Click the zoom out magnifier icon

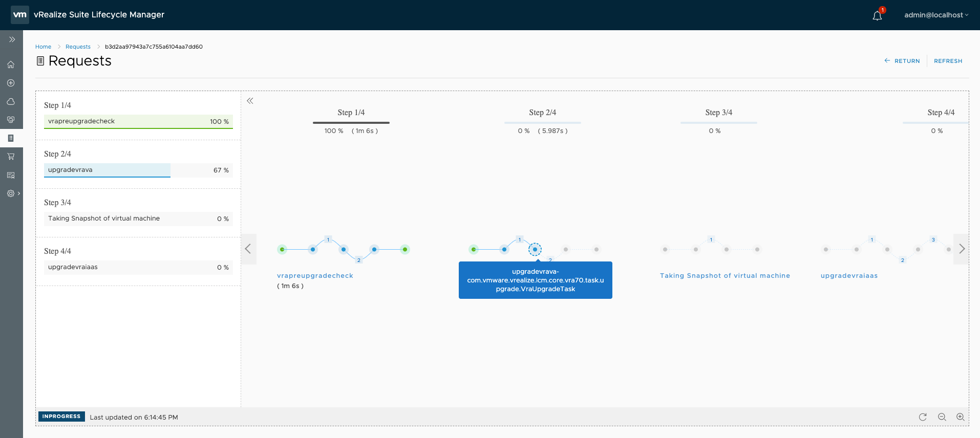tap(942, 417)
